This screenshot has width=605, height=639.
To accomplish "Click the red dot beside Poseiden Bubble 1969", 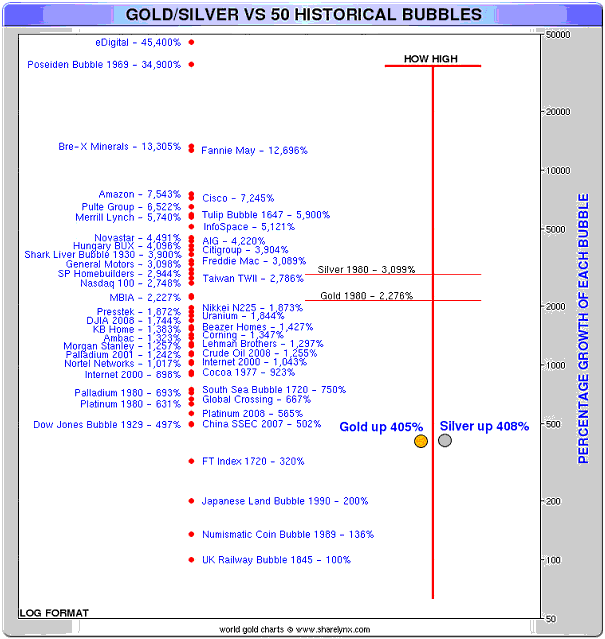I will pyautogui.click(x=191, y=65).
